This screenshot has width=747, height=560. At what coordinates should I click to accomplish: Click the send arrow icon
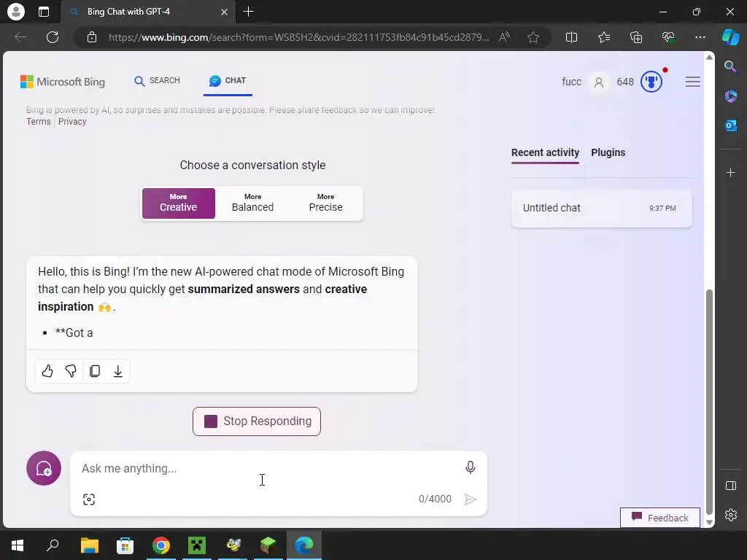[471, 499]
